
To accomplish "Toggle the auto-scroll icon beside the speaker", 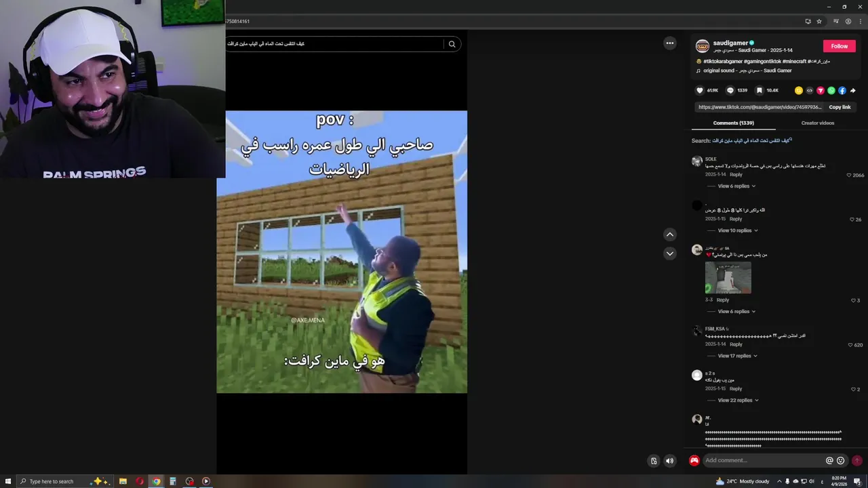I will 654,461.
